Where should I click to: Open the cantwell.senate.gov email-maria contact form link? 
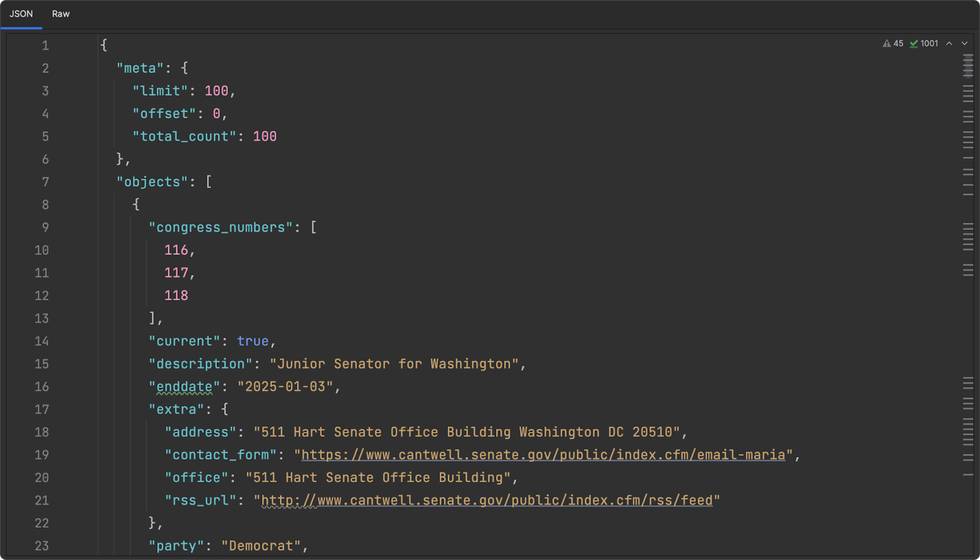click(x=543, y=455)
